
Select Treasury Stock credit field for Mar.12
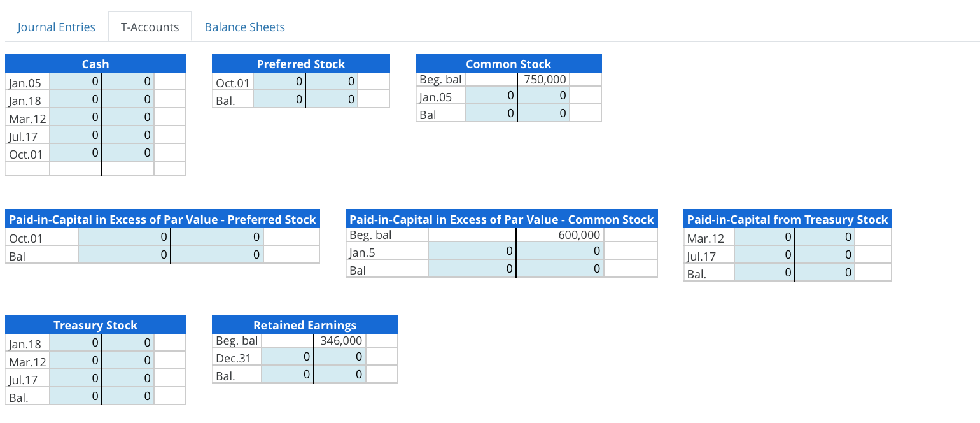point(128,361)
